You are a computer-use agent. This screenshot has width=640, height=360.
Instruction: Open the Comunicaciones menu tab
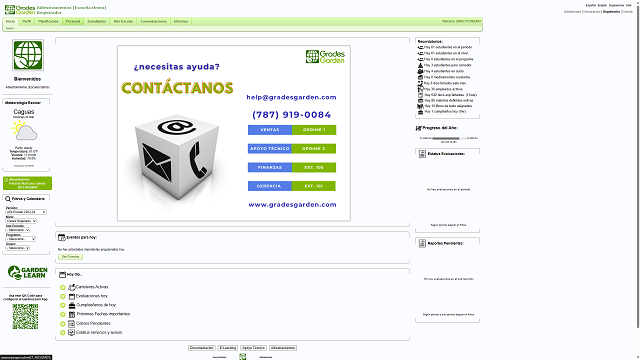click(x=153, y=21)
